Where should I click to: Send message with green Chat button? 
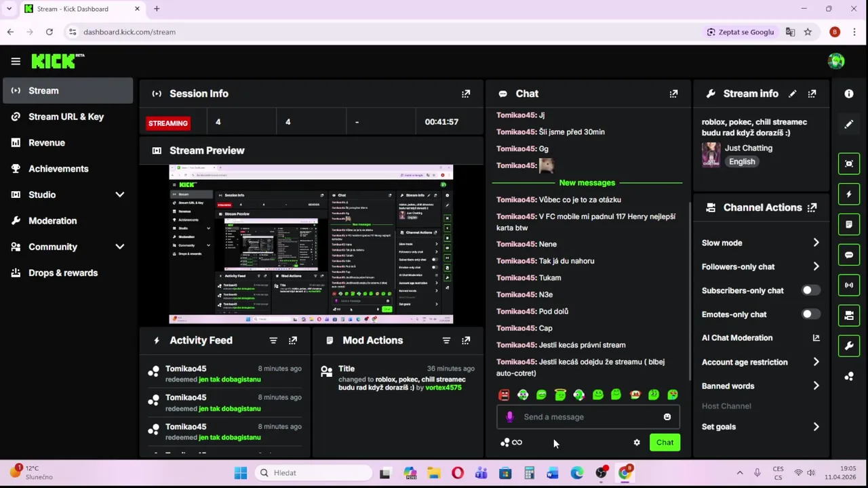pos(665,443)
